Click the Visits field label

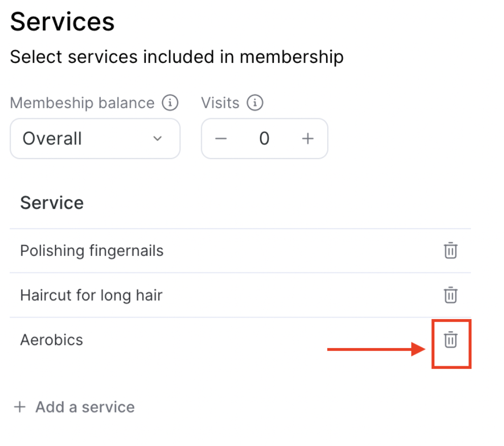pos(220,103)
